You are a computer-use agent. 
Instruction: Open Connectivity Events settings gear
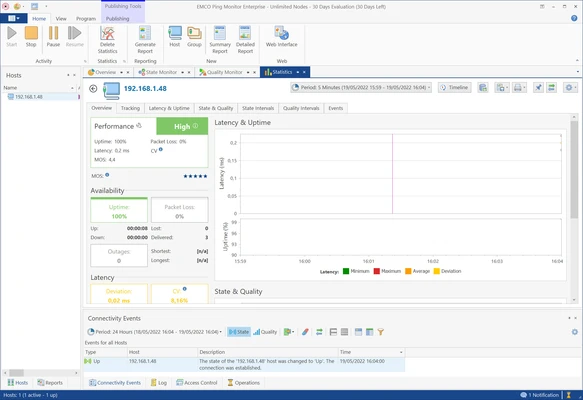[574, 332]
